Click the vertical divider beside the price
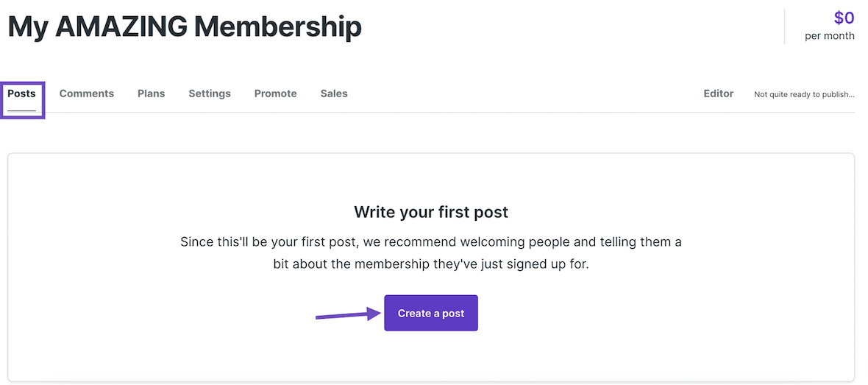The height and width of the screenshot is (385, 868). tap(785, 27)
